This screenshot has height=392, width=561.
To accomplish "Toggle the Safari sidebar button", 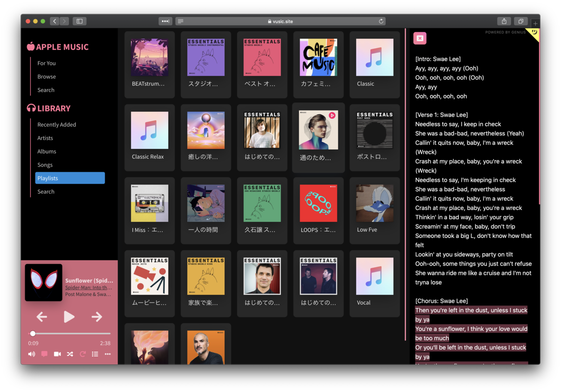I will 79,21.
